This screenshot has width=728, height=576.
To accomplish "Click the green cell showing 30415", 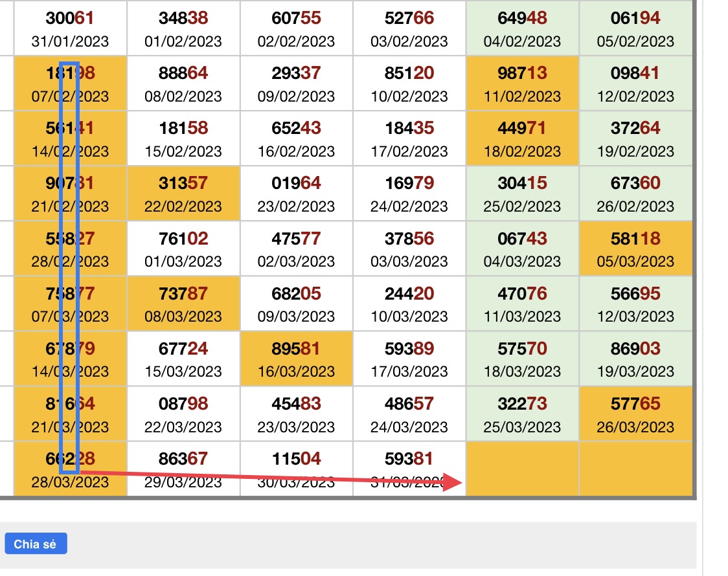I will 522,194.
